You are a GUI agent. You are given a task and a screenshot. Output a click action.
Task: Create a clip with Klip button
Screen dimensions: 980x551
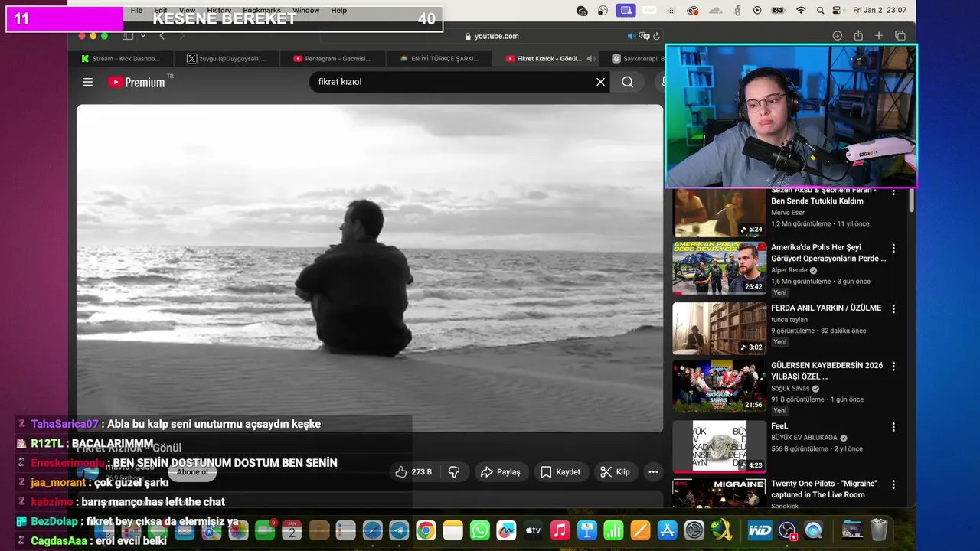[x=615, y=472]
